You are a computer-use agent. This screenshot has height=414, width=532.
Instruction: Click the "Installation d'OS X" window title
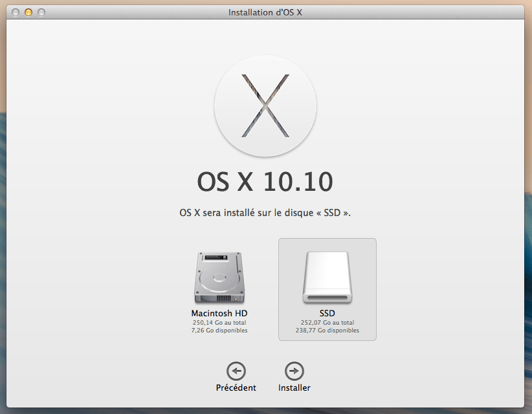pyautogui.click(x=265, y=12)
